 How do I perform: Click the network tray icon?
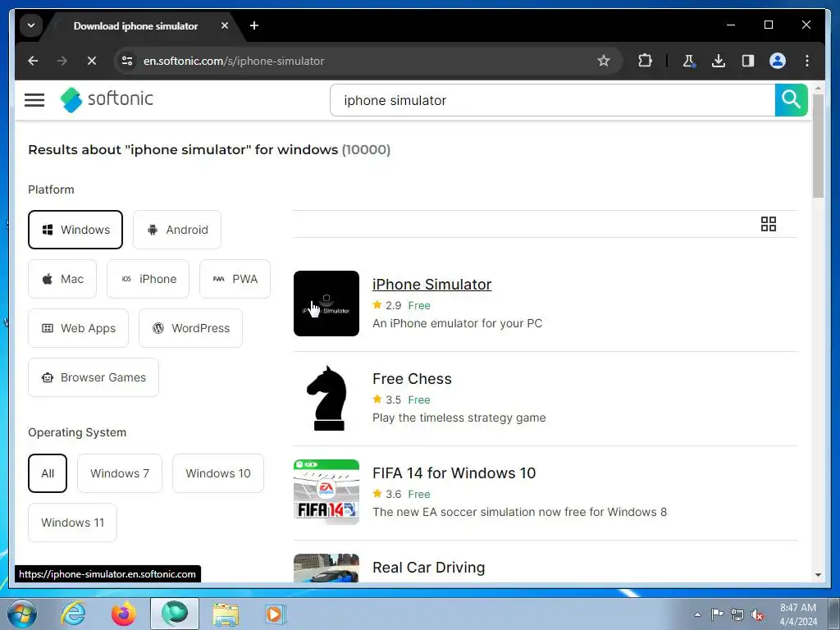[737, 615]
